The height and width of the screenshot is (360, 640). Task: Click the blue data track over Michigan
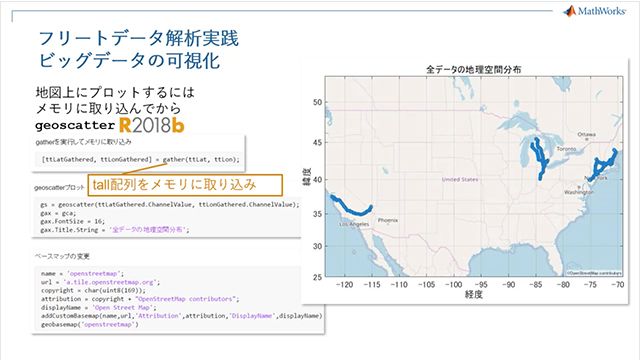click(539, 159)
